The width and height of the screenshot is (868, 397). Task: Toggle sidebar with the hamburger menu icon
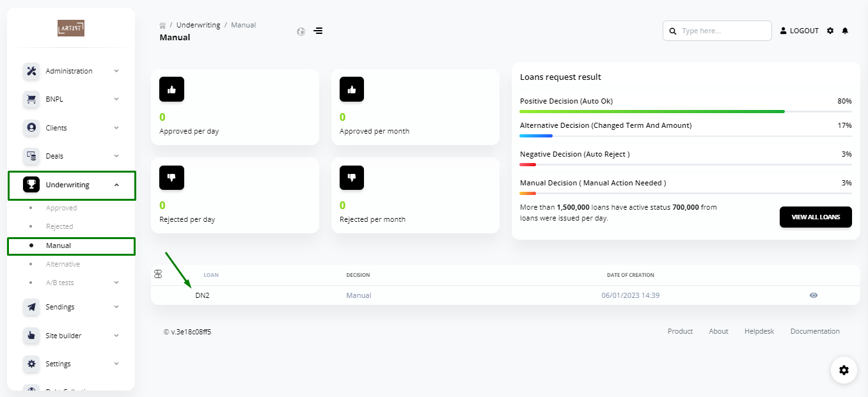click(318, 31)
